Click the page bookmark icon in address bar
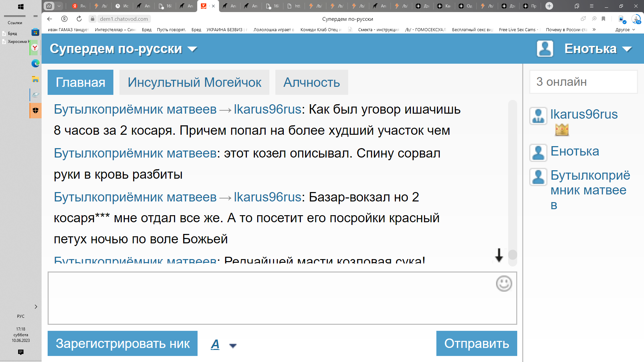The height and width of the screenshot is (362, 644). pyautogui.click(x=603, y=19)
